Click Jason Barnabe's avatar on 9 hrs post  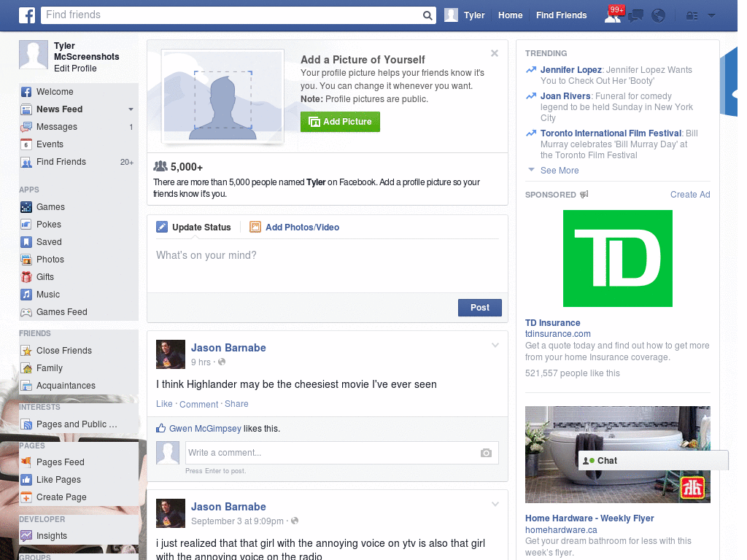point(171,354)
